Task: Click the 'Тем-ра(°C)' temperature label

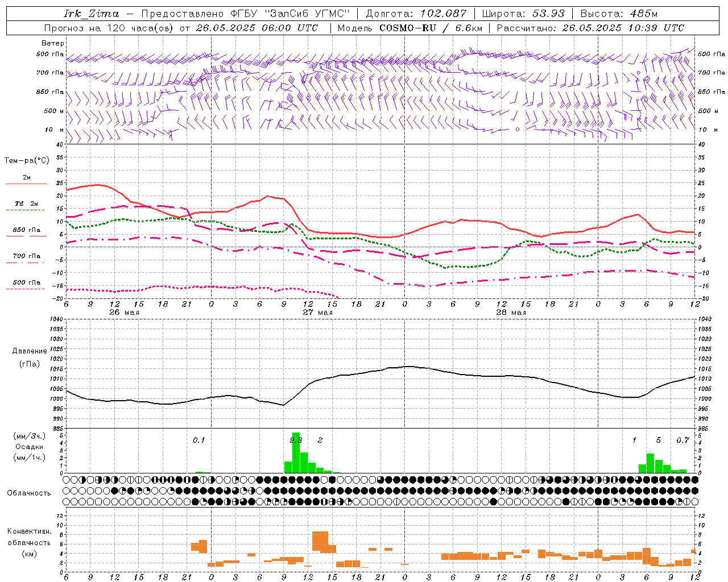Action: coord(27,161)
